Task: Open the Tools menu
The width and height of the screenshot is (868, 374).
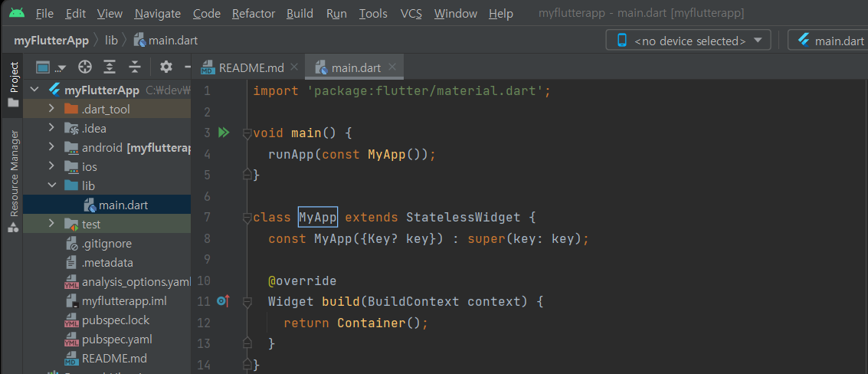Action: tap(373, 13)
